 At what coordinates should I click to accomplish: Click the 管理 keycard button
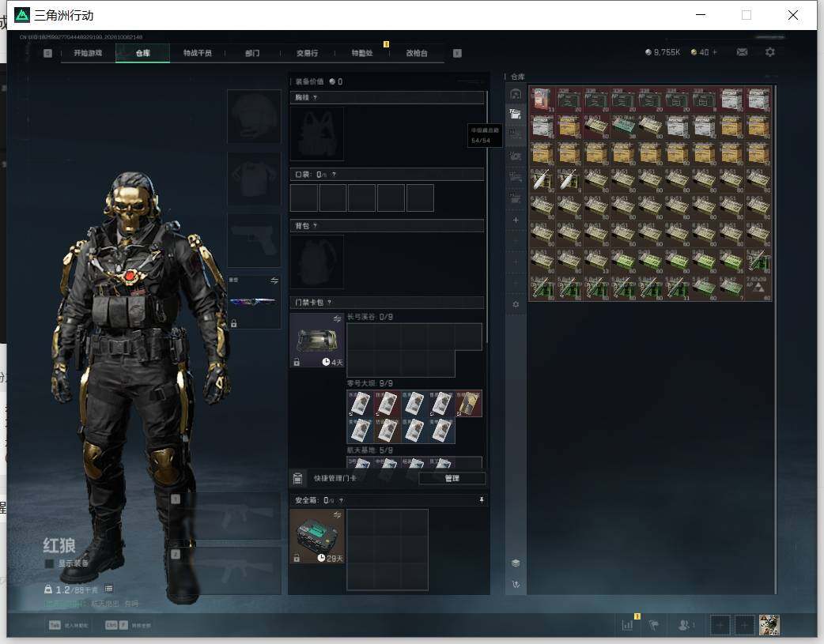(452, 478)
